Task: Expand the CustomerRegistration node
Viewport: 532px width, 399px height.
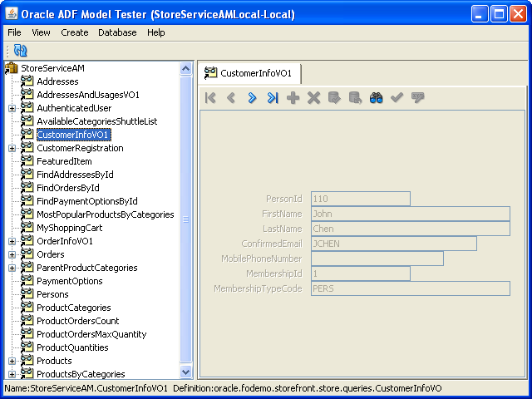Action: click(12, 148)
